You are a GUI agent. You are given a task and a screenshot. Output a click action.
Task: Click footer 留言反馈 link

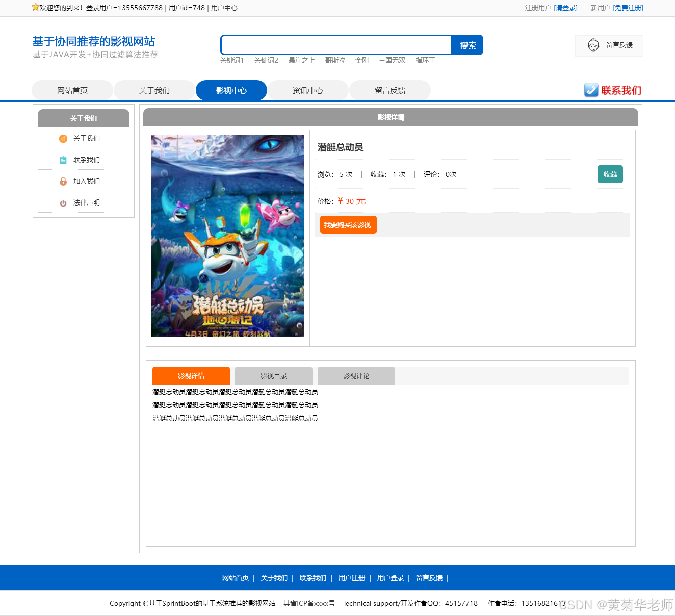tap(429, 578)
